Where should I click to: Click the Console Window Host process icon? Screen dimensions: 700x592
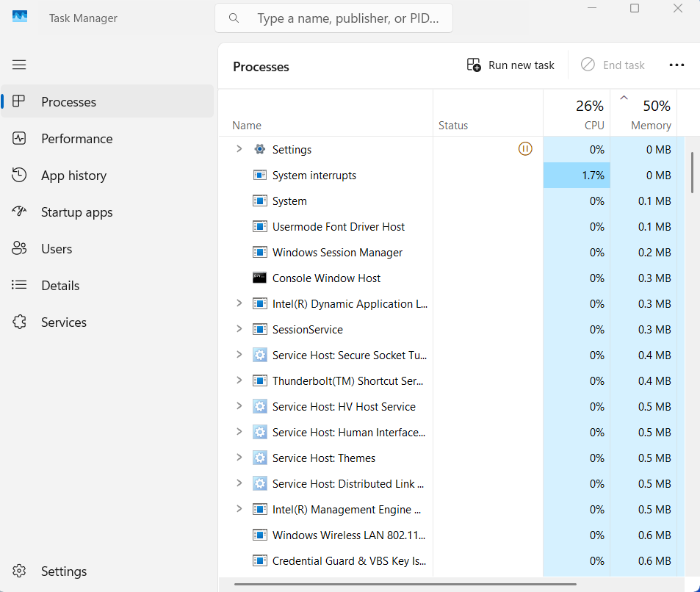click(x=259, y=278)
